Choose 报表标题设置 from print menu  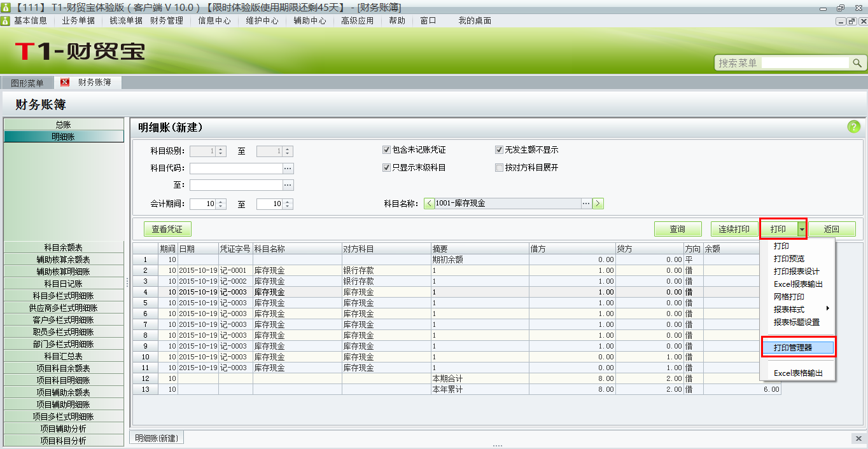797,322
